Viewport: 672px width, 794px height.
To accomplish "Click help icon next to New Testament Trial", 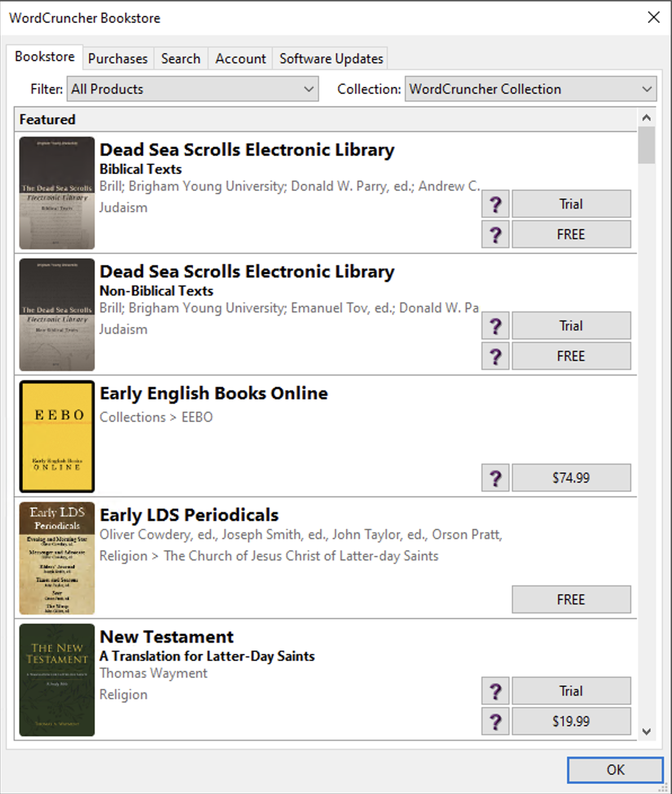I will pyautogui.click(x=495, y=691).
